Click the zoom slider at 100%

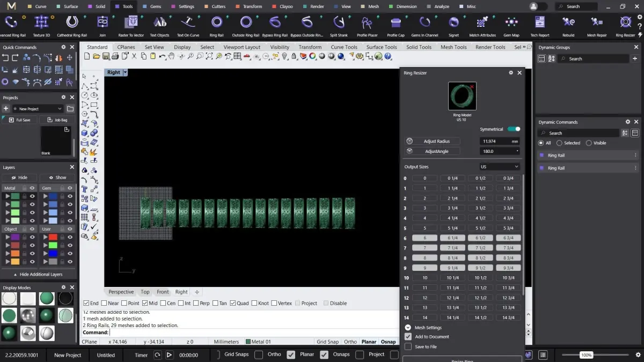tap(587, 355)
